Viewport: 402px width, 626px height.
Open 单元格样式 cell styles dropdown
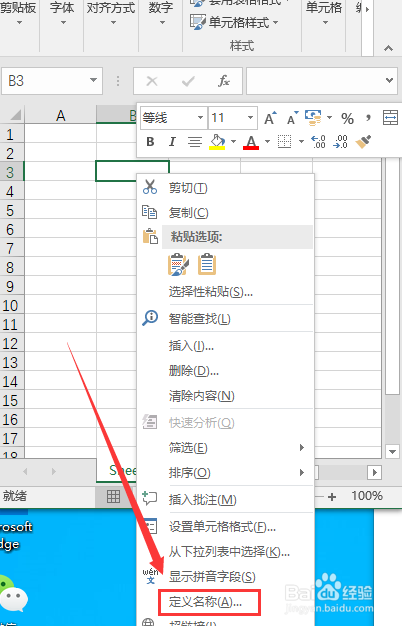point(234,22)
